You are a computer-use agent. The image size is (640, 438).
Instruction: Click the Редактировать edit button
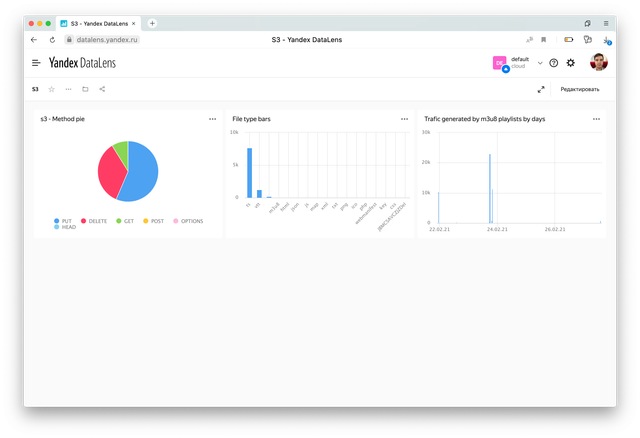click(580, 89)
